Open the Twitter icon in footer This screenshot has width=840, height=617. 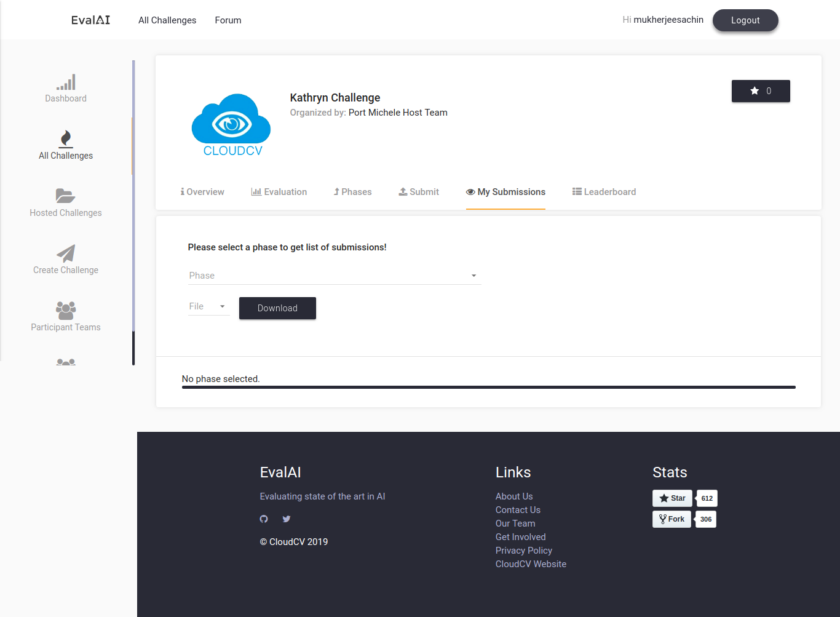click(287, 519)
